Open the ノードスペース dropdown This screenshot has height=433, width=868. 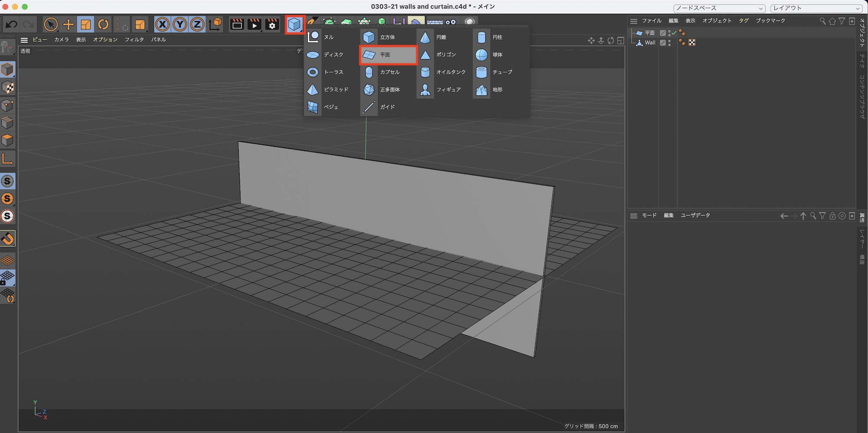(719, 8)
